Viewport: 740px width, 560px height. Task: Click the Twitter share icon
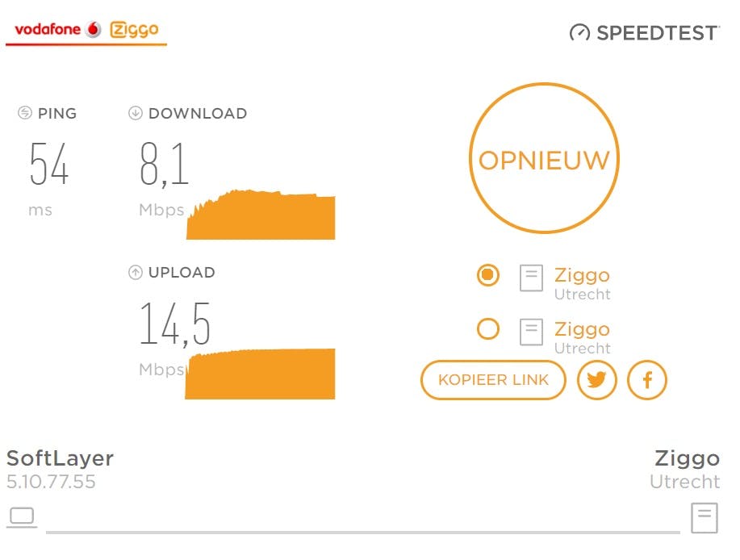tap(597, 380)
